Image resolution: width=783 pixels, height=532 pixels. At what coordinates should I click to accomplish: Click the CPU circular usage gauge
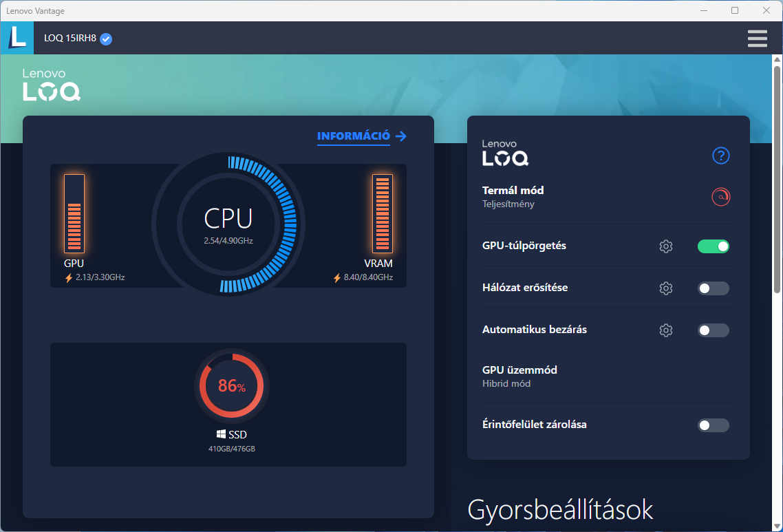pos(228,224)
